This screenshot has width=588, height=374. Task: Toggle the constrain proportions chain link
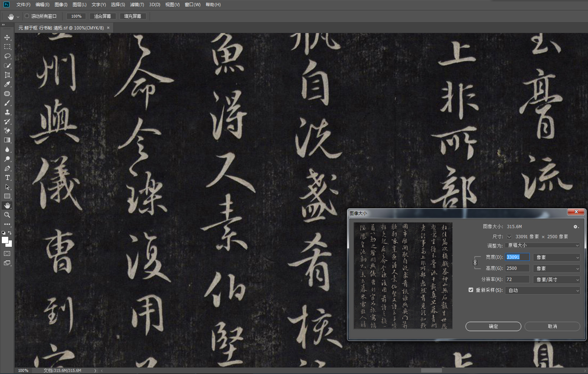click(x=475, y=263)
